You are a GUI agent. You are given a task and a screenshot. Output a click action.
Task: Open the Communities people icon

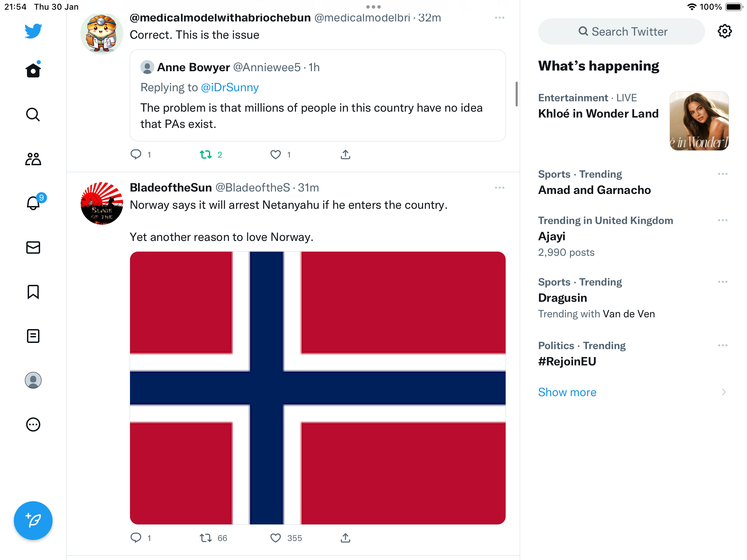[x=33, y=159]
